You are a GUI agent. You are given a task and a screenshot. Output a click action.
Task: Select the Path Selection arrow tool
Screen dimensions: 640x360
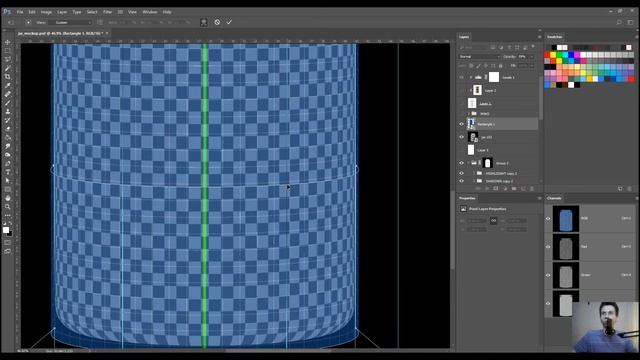(x=7, y=181)
